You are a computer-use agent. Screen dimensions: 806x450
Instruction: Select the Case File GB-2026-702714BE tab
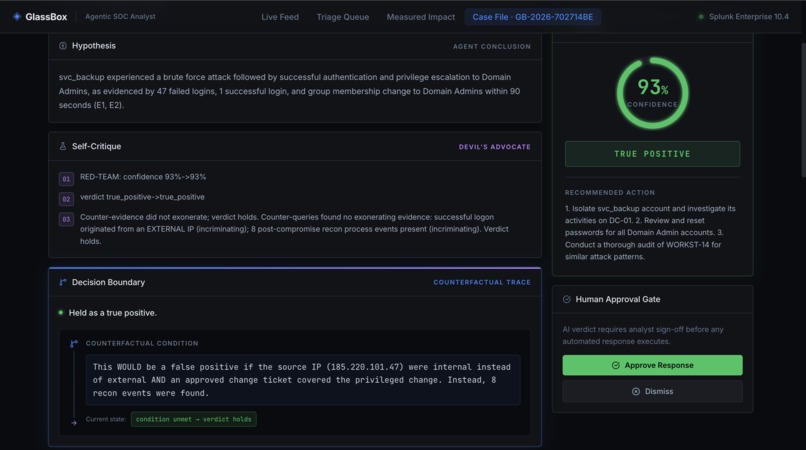point(533,17)
